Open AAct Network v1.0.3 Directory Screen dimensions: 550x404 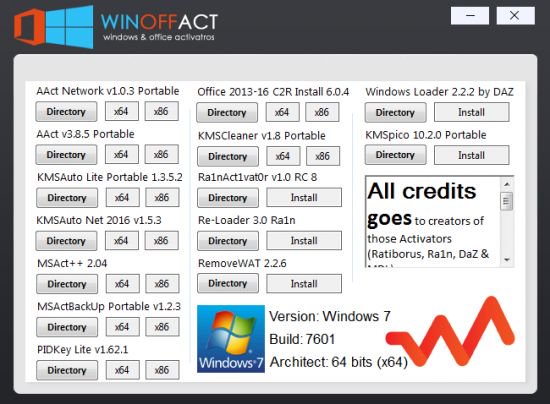[x=66, y=112]
